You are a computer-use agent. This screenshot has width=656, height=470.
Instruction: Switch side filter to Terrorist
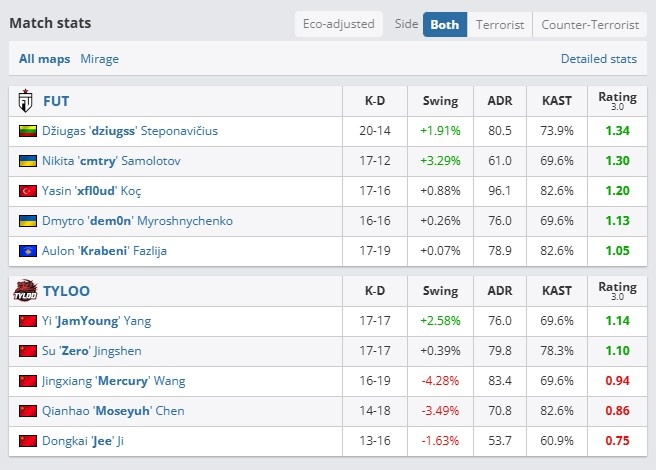click(500, 25)
